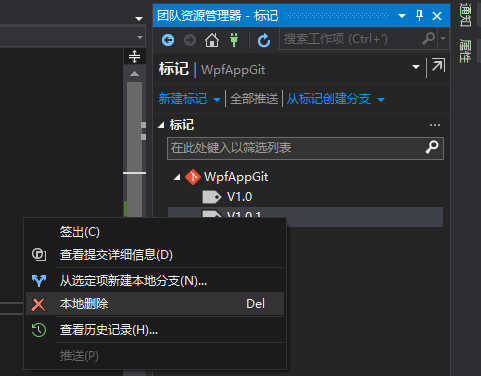Image resolution: width=481 pixels, height=376 pixels.
Task: Choose 查看历史记录(H) menu item
Action: 155,330
